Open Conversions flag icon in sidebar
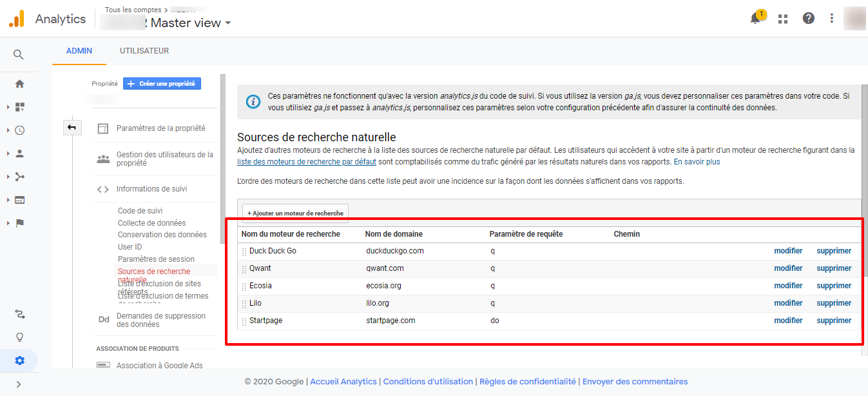The width and height of the screenshot is (868, 396). (x=19, y=223)
